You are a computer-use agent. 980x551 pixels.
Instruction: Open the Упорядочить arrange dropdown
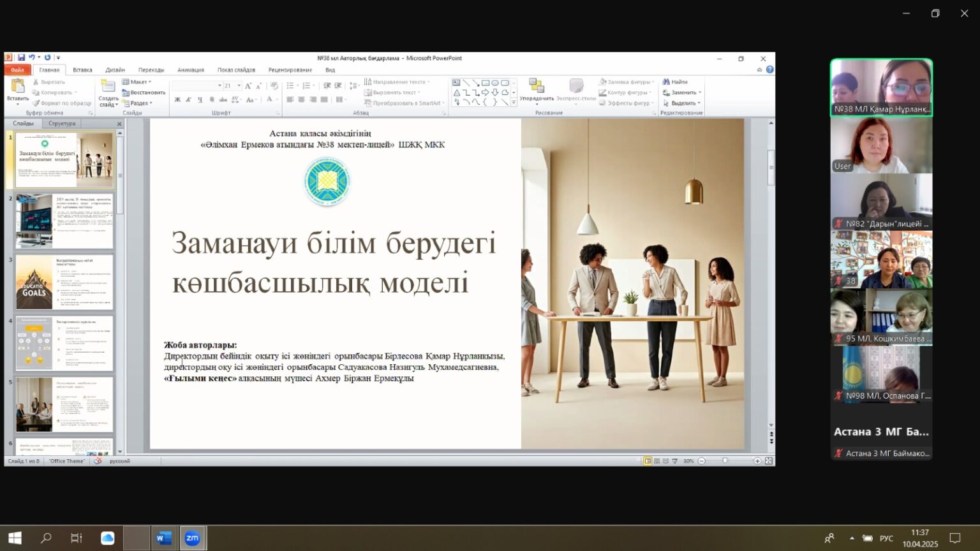[x=537, y=91]
